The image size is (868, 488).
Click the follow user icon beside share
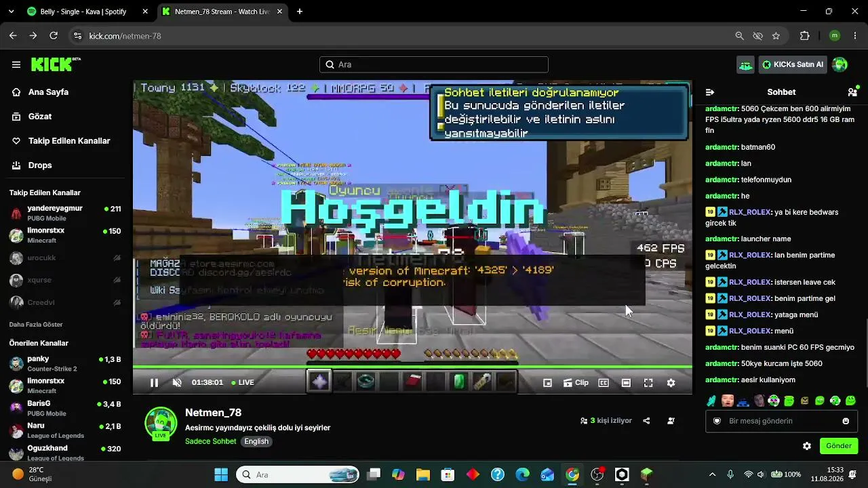coord(671,421)
